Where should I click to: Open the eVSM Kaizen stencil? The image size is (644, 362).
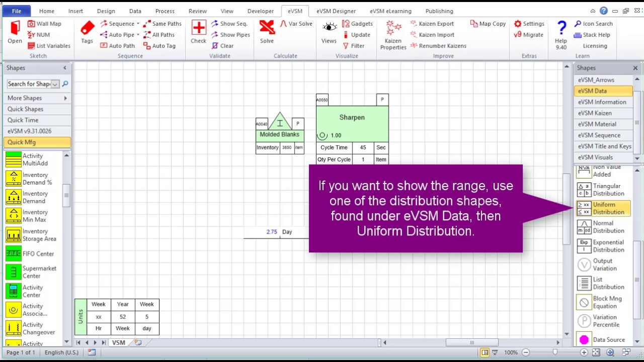point(603,113)
